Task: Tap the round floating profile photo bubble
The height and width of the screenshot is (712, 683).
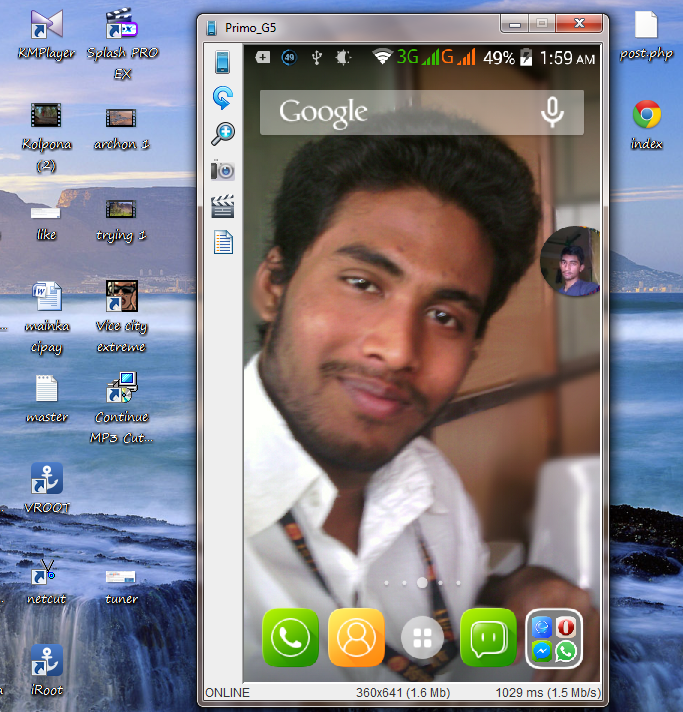Action: (x=570, y=261)
